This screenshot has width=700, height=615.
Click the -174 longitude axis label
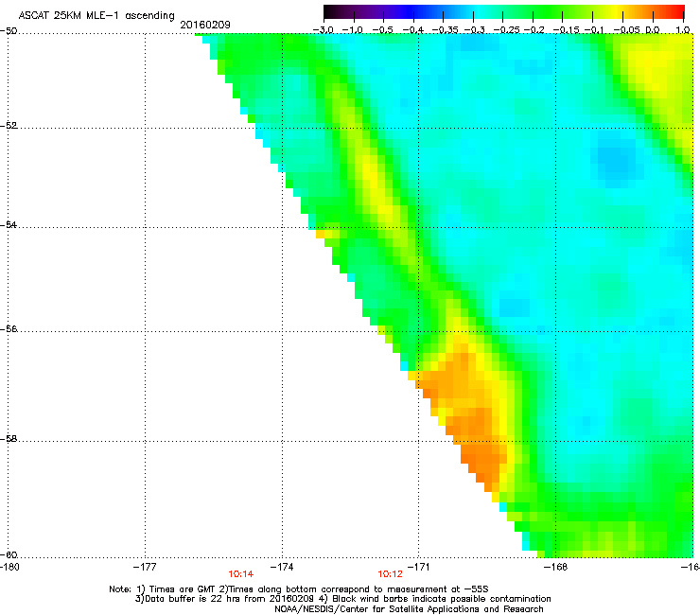[282, 567]
